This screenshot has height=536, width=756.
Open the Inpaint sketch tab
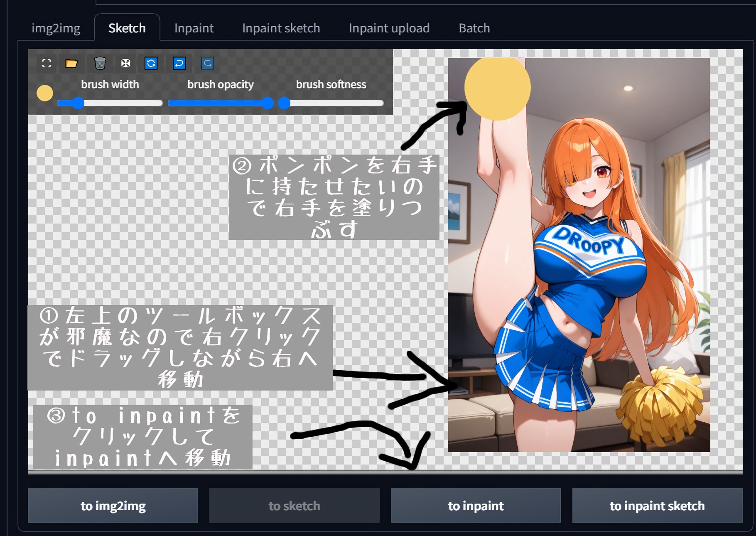281,28
